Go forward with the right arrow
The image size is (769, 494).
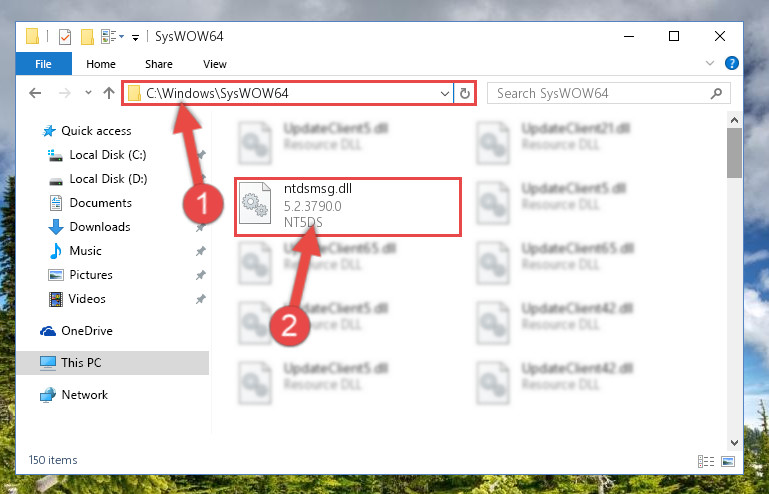[64, 93]
